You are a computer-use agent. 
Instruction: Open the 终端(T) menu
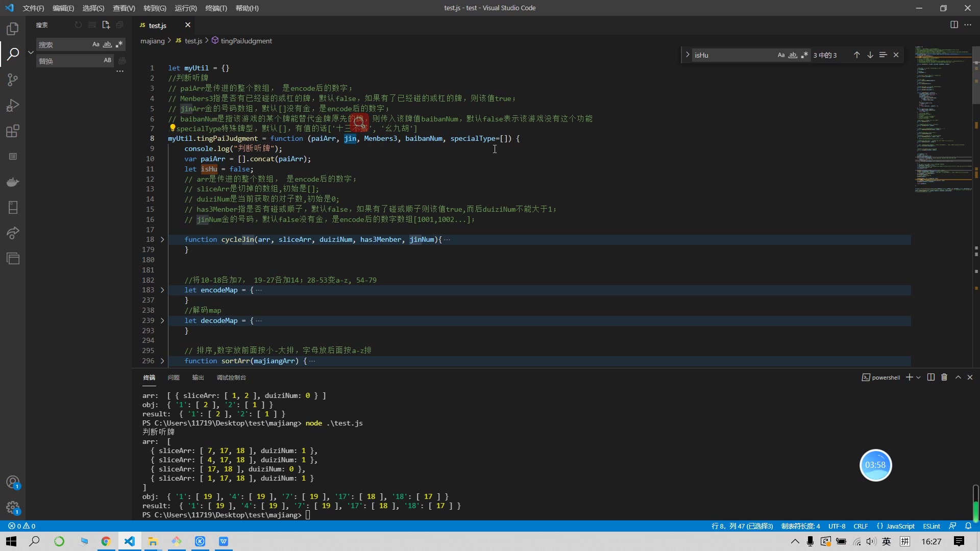(216, 8)
